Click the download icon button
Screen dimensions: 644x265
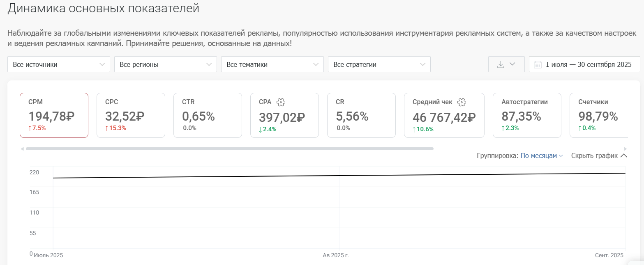501,64
